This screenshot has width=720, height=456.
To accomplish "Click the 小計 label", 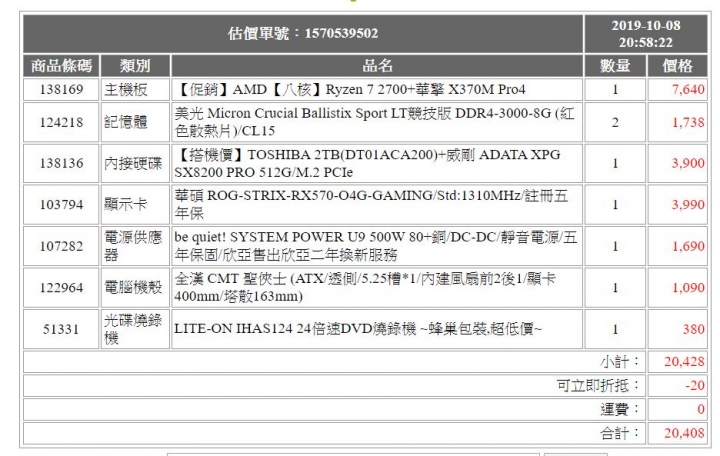I will point(620,362).
